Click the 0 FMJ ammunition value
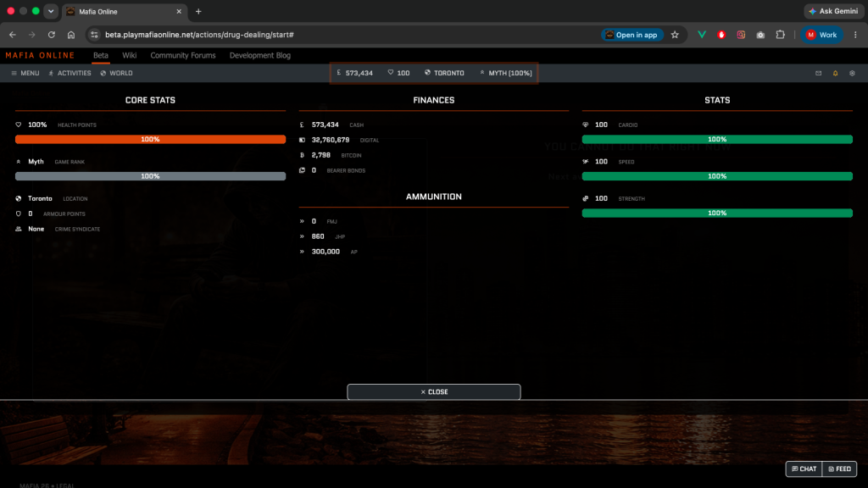This screenshot has height=488, width=868. pos(314,221)
